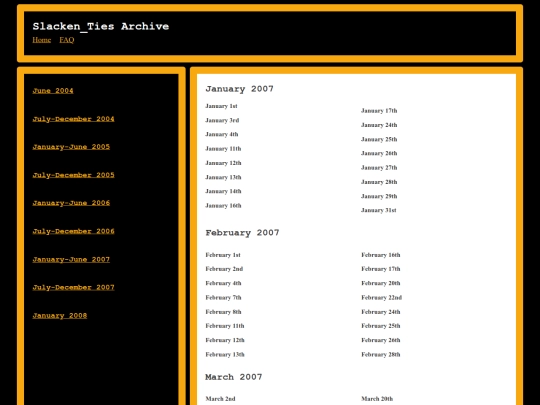540x405 pixels.
Task: Select the January 13th entry
Action: pos(223,177)
